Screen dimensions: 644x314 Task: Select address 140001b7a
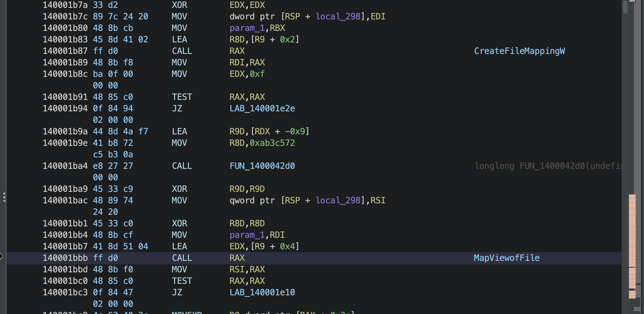(x=65, y=5)
